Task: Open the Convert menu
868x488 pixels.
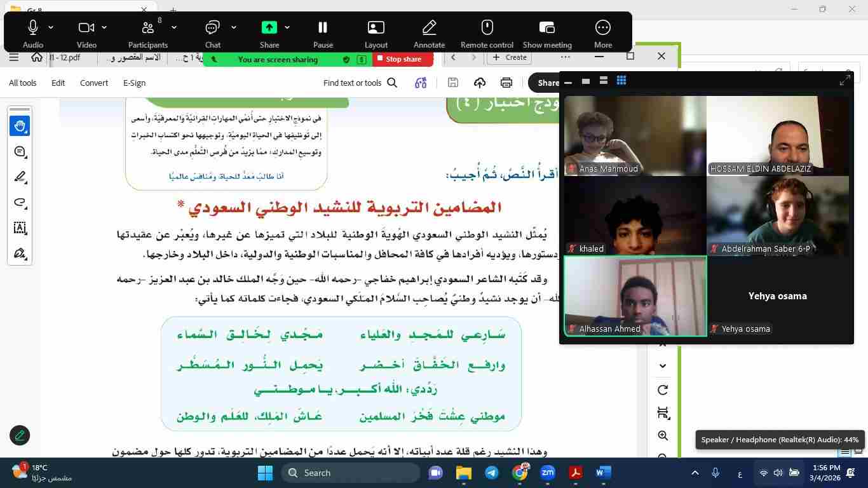Action: pos(94,83)
